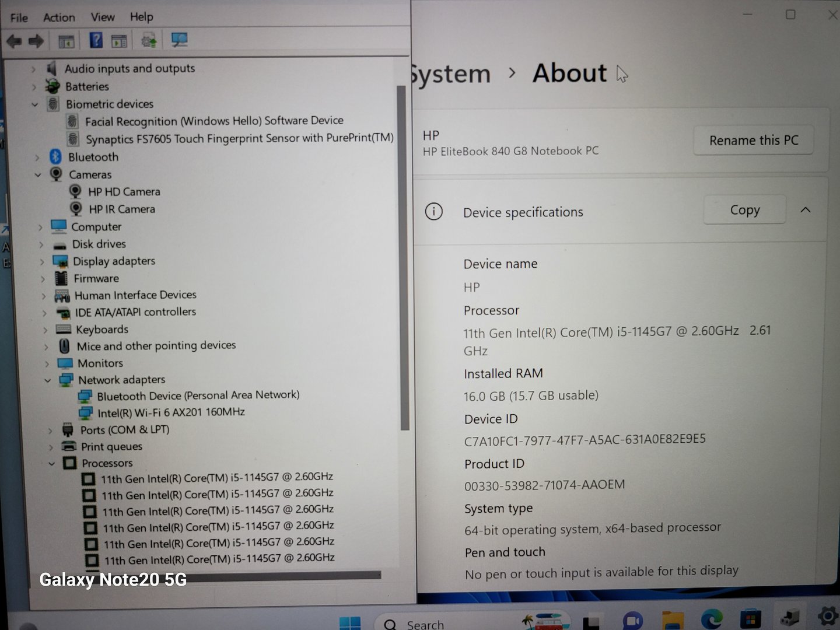The width and height of the screenshot is (840, 630).
Task: Click the Back arrow toolbar icon
Action: click(x=14, y=41)
